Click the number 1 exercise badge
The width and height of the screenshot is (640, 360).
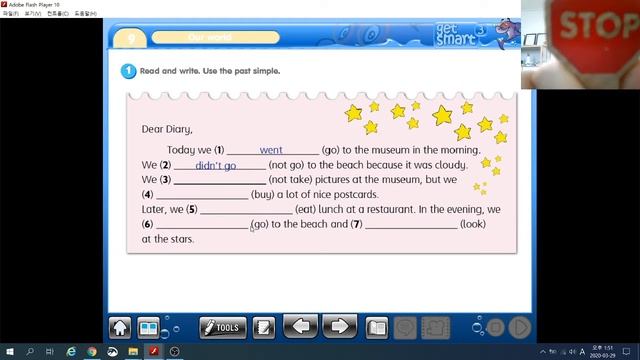(128, 71)
